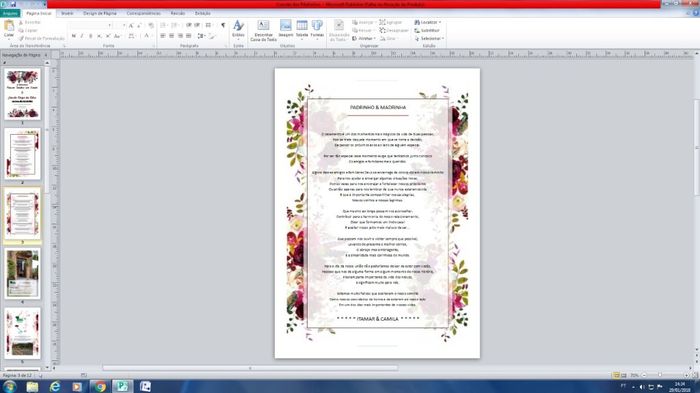Open the Estilos styles gallery
Image resolution: width=700 pixels, height=393 pixels.
click(x=238, y=29)
